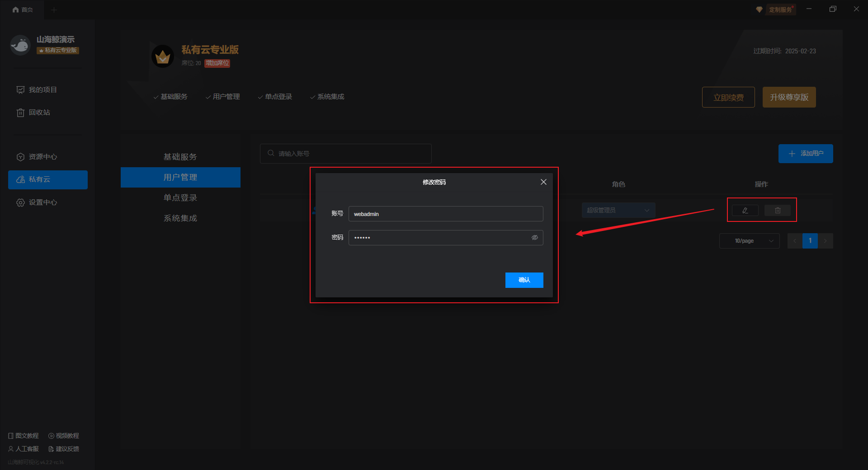
Task: Click the 操作 column header
Action: click(x=761, y=184)
